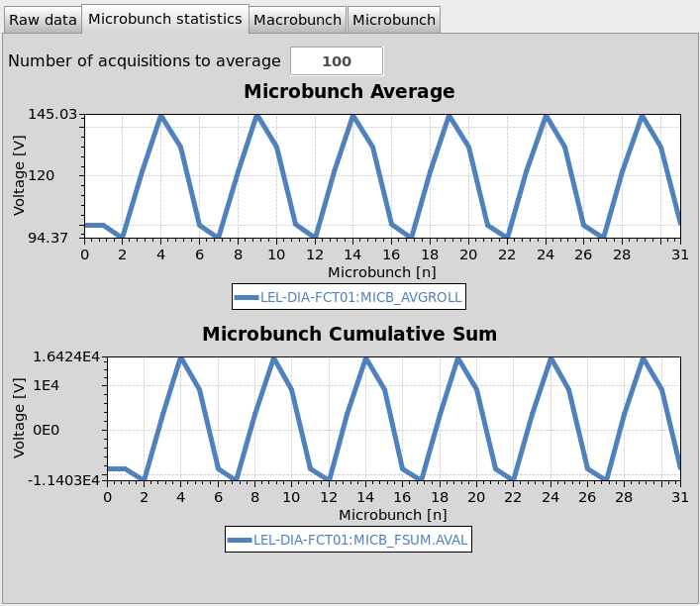Click the acquisitions to average input field

pos(336,61)
